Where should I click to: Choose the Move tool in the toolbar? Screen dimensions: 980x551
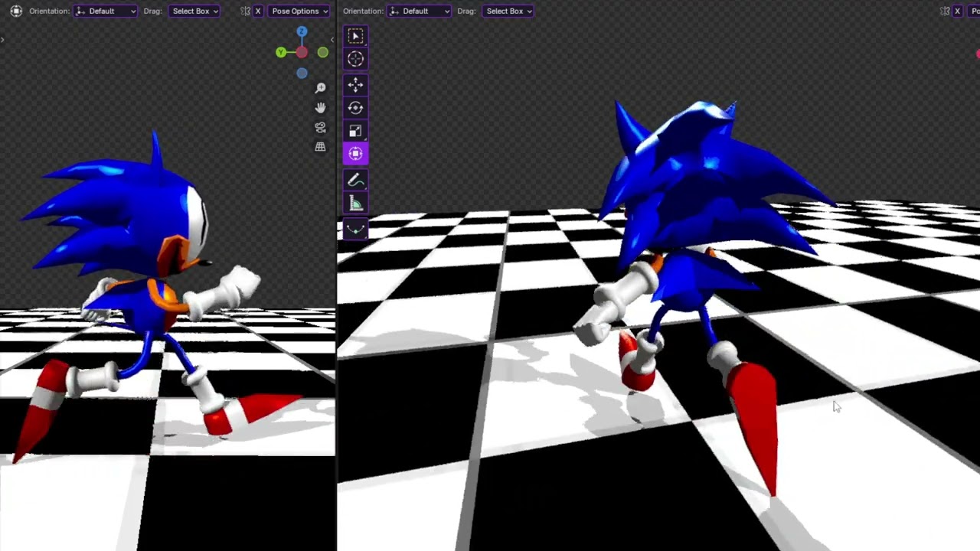click(355, 85)
